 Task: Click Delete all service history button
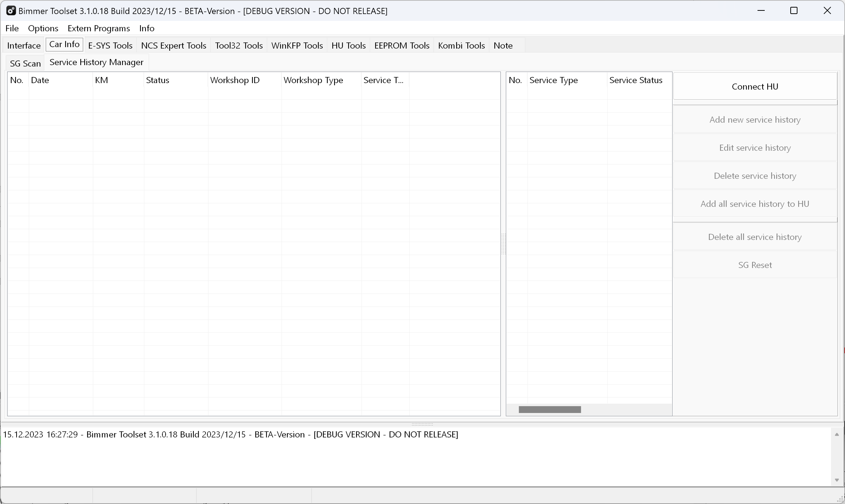pyautogui.click(x=755, y=237)
